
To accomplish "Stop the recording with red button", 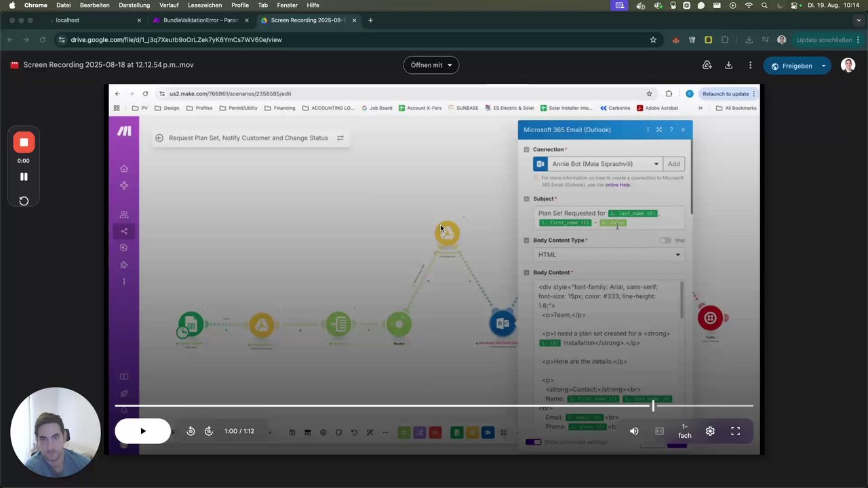I will 24,142.
